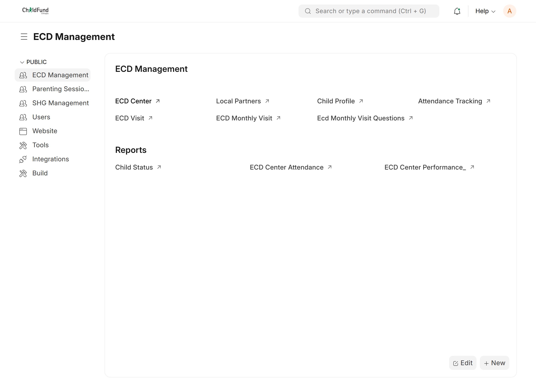Open the ECD Monthly Visit link

pyautogui.click(x=244, y=118)
